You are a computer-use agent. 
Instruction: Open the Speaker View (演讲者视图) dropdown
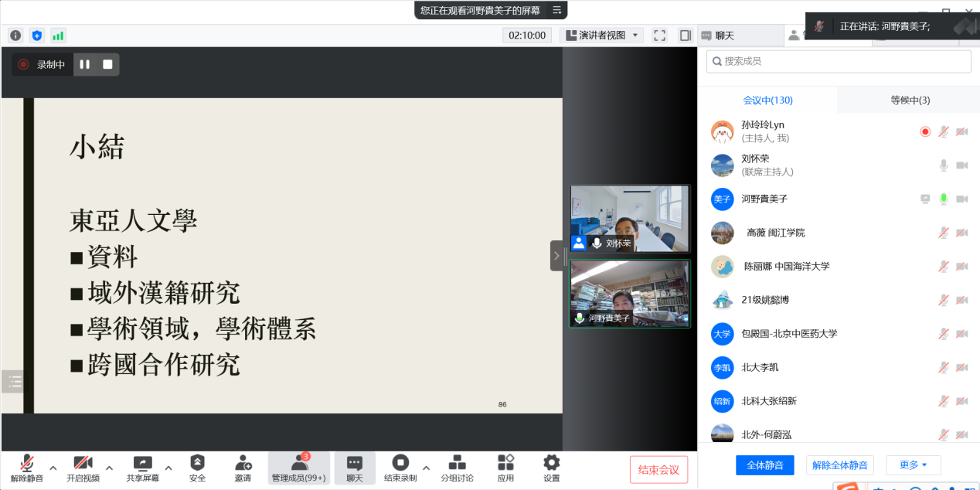pos(602,36)
